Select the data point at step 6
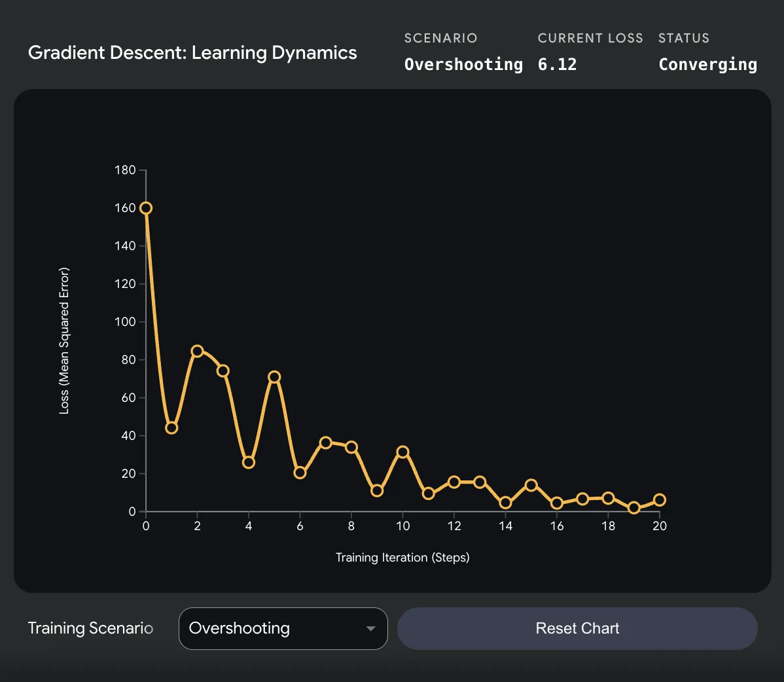Viewport: 784px width, 682px height. click(x=300, y=473)
